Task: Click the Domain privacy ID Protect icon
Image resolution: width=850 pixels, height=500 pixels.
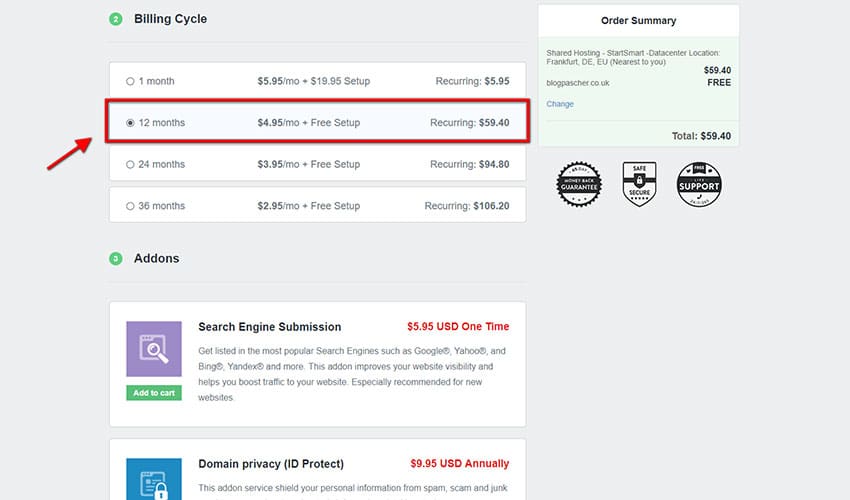Action: pyautogui.click(x=154, y=478)
